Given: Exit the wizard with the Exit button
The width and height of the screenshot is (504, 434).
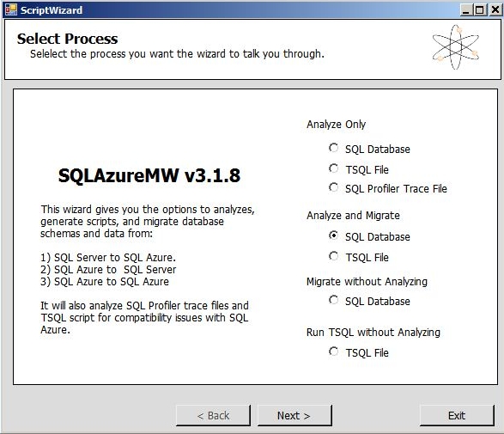Looking at the screenshot, I should coord(457,415).
